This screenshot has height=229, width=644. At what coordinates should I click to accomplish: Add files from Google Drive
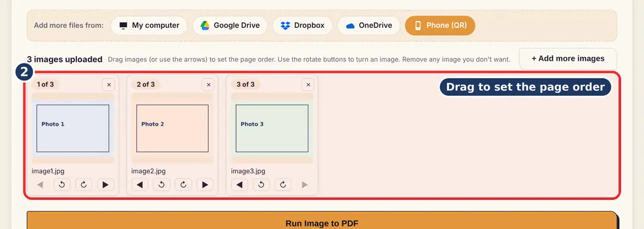coord(230,25)
